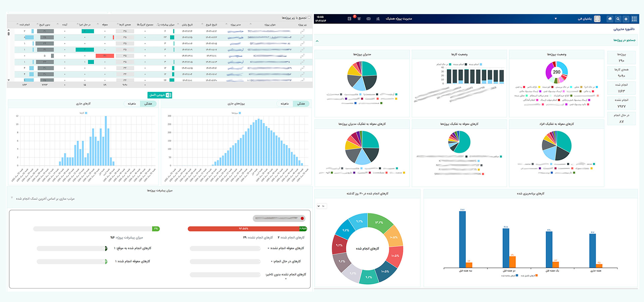Click the 'خروجی اکسل' export button
The height and width of the screenshot is (302, 644).
(x=160, y=95)
